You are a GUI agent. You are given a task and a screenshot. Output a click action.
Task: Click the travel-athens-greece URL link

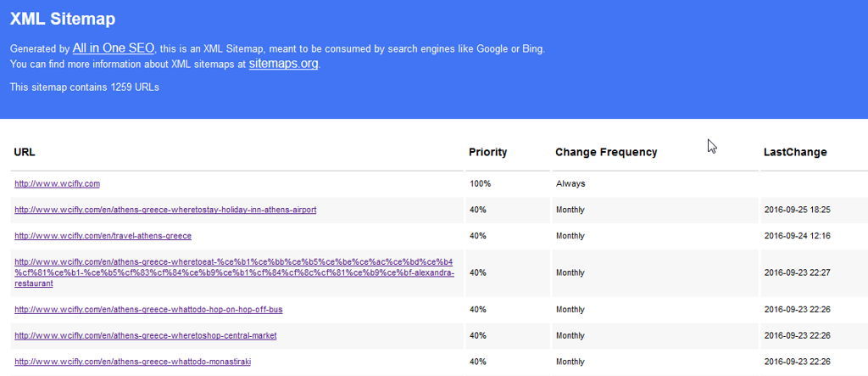pos(103,236)
